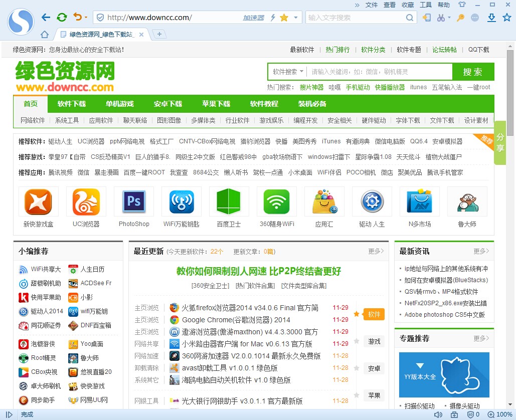
Task: Toggle the favorite star beside the address bar
Action: (x=283, y=17)
